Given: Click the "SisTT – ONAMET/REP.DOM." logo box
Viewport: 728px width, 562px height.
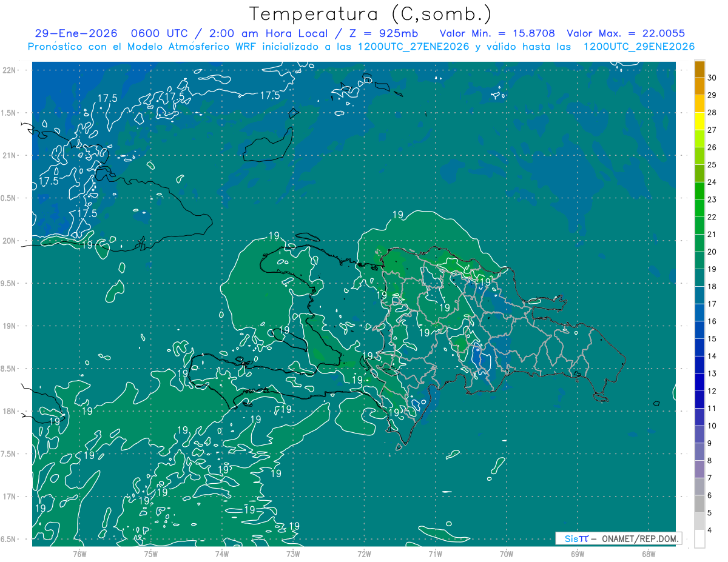Looking at the screenshot, I should (618, 538).
